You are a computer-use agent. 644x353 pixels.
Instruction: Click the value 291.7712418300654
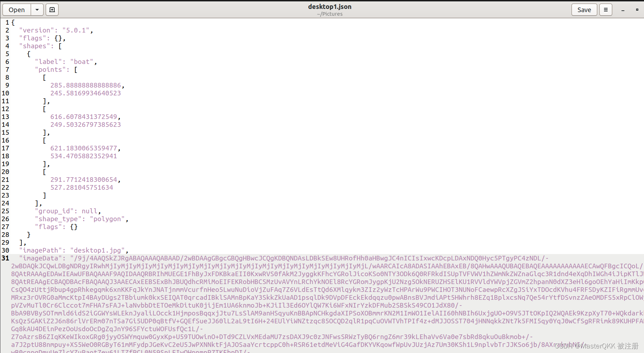coord(84,180)
